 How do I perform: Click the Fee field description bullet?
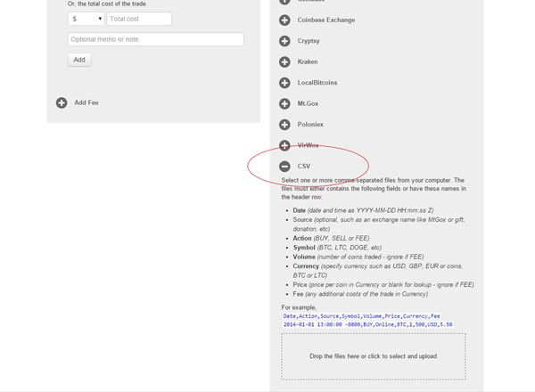(x=360, y=294)
